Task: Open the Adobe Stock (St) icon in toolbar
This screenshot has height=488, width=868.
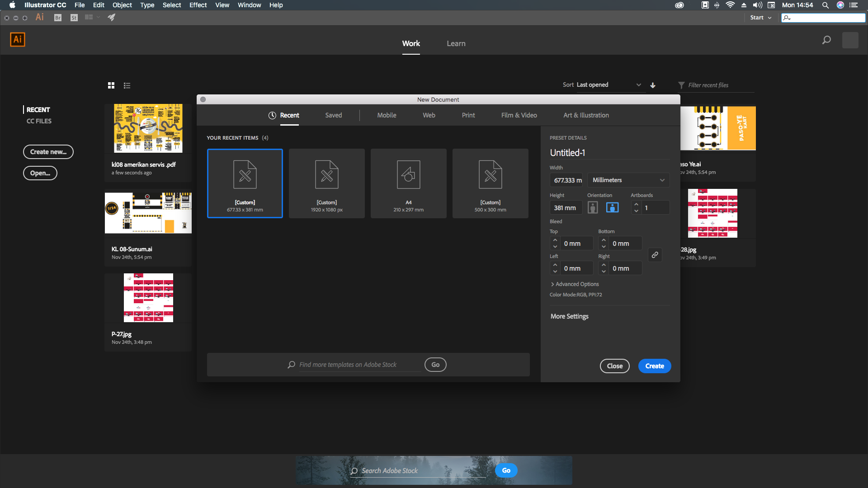Action: click(x=74, y=18)
